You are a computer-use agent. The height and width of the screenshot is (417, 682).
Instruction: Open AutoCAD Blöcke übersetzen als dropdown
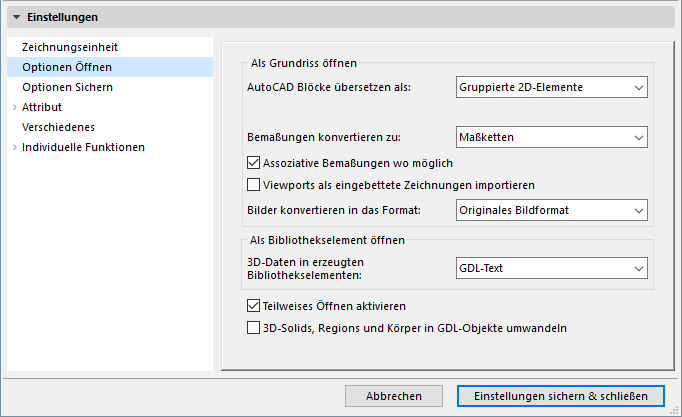pos(551,87)
